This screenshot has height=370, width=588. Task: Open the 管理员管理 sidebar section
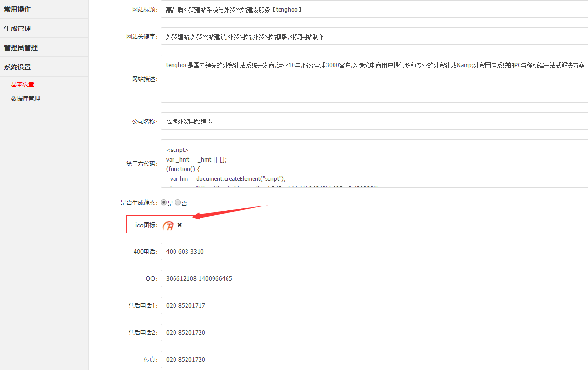pyautogui.click(x=20, y=47)
